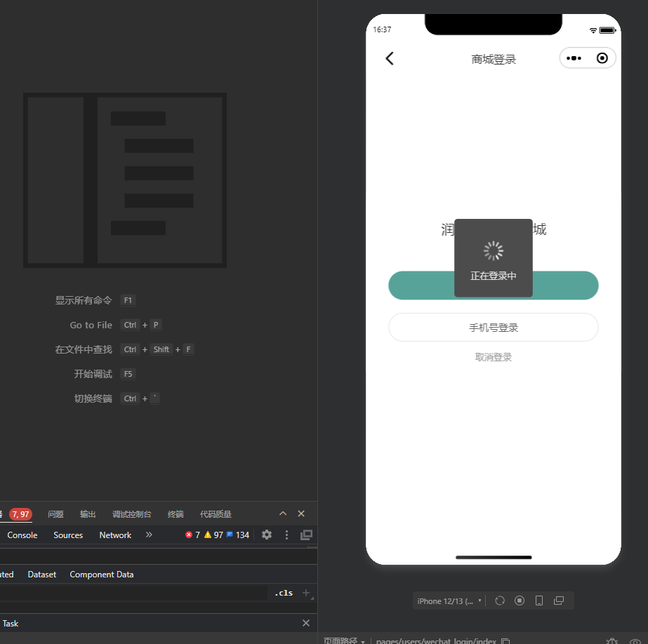Open the mini program three-dots menu
Viewport: 648px width, 644px height.
(574, 58)
